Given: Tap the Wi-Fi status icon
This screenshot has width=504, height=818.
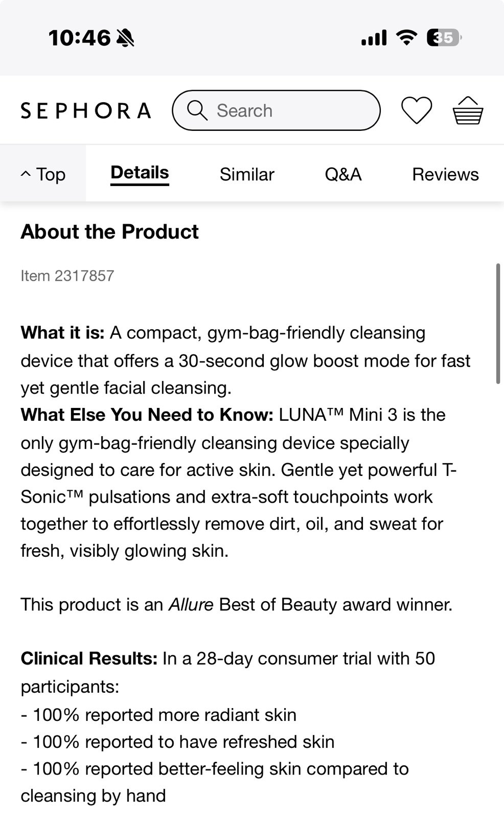Looking at the screenshot, I should click(406, 37).
